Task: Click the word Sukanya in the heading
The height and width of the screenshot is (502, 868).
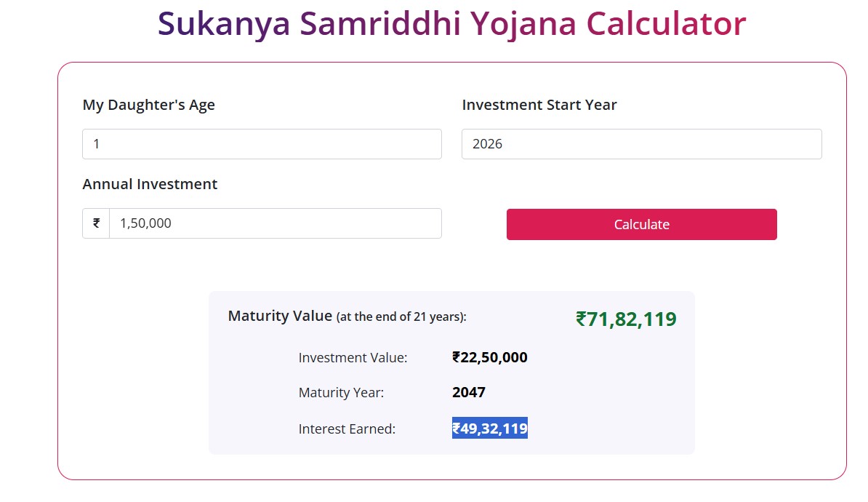Action: 222,24
